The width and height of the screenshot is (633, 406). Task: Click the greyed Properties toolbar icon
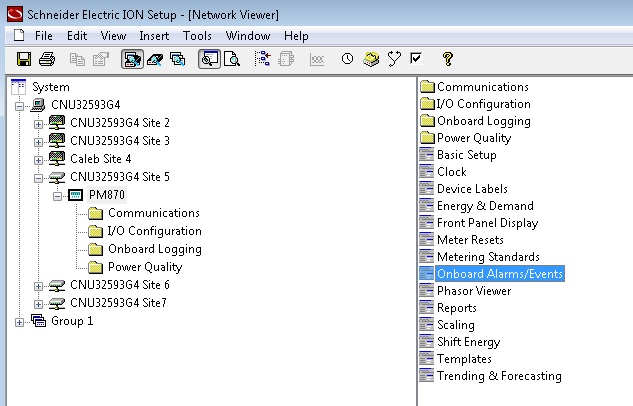[x=101, y=59]
